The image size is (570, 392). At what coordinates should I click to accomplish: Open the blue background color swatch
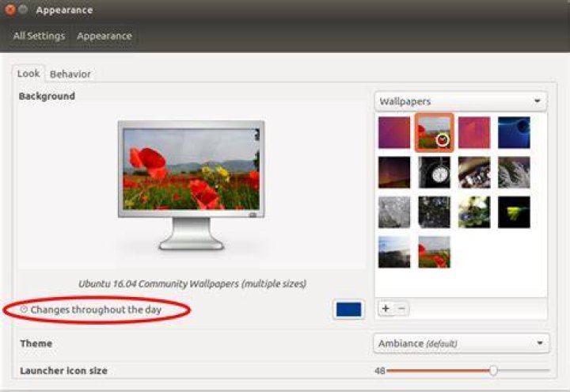click(x=348, y=310)
